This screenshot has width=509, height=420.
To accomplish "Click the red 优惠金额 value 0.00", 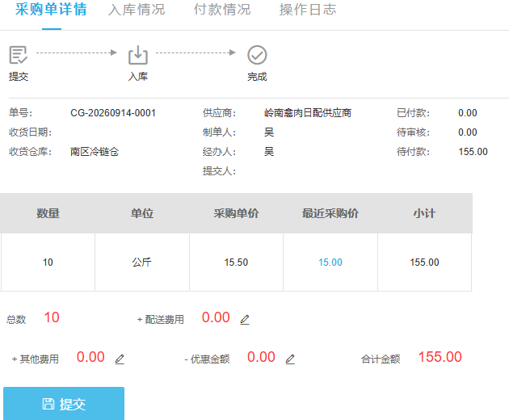I will coord(261,357).
